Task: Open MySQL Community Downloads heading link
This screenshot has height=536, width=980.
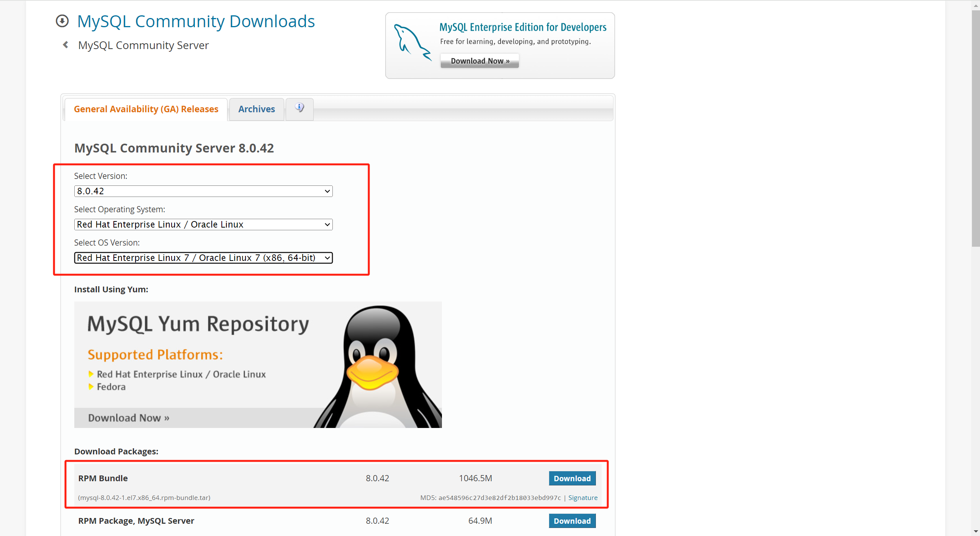Action: [x=196, y=21]
